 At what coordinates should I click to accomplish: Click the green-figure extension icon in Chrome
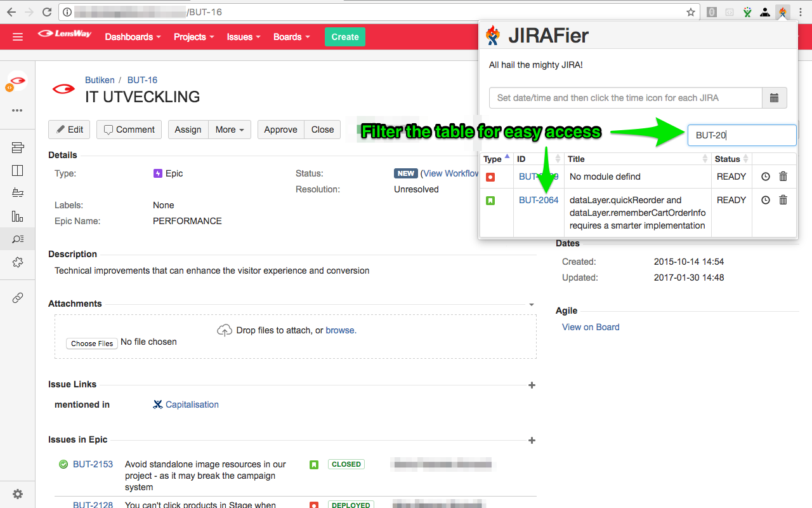click(x=748, y=12)
